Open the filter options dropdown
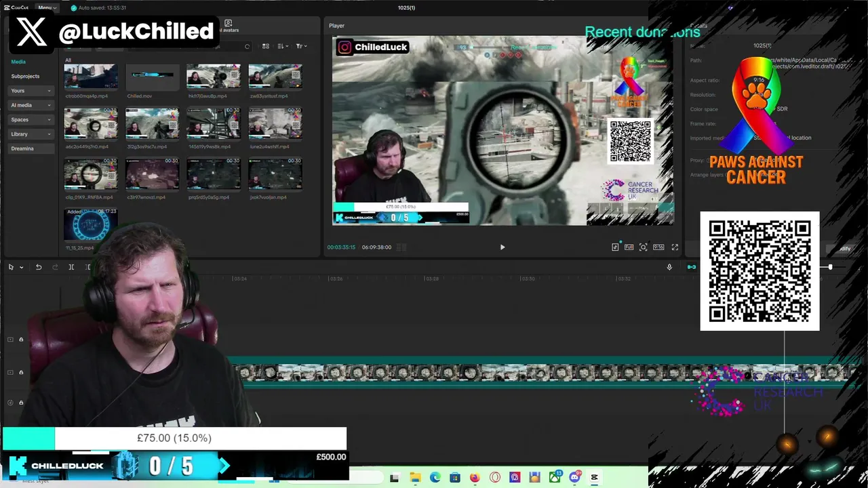This screenshot has width=868, height=488. (x=301, y=46)
